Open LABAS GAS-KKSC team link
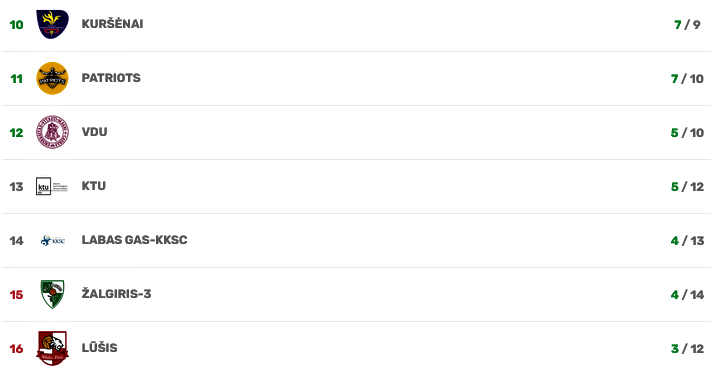The width and height of the screenshot is (717, 377). [134, 240]
